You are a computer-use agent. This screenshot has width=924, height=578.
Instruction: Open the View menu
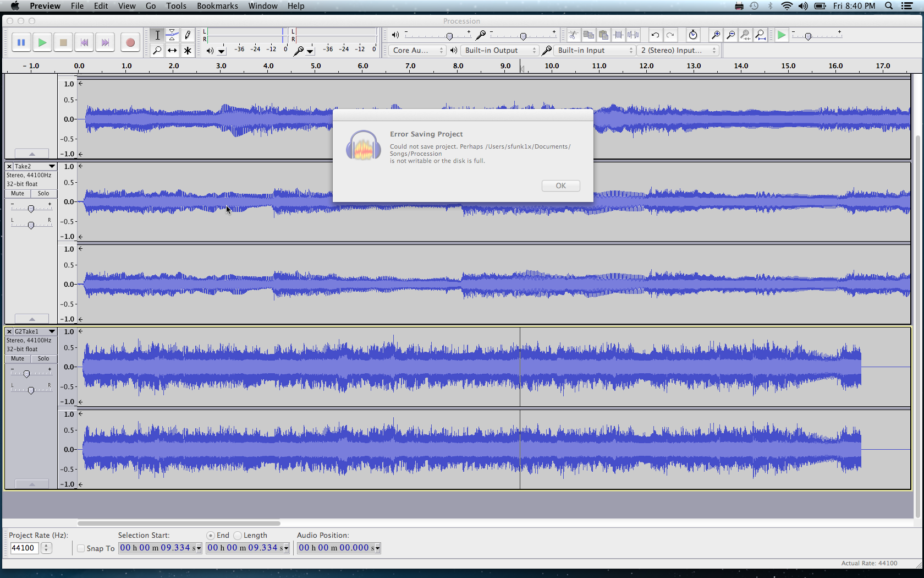[127, 6]
